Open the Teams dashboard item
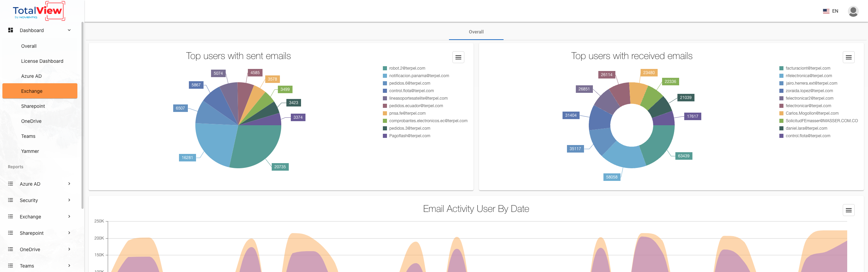 coord(28,136)
